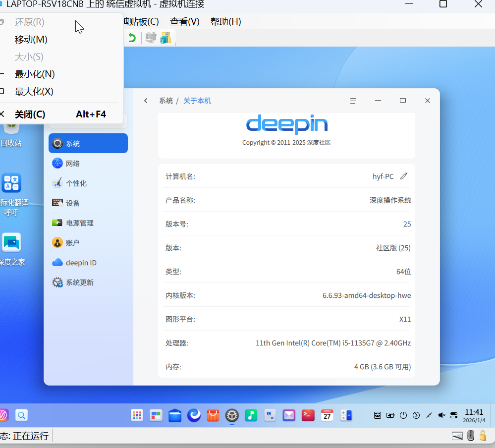Open the quote-mark app in dock

270,415
